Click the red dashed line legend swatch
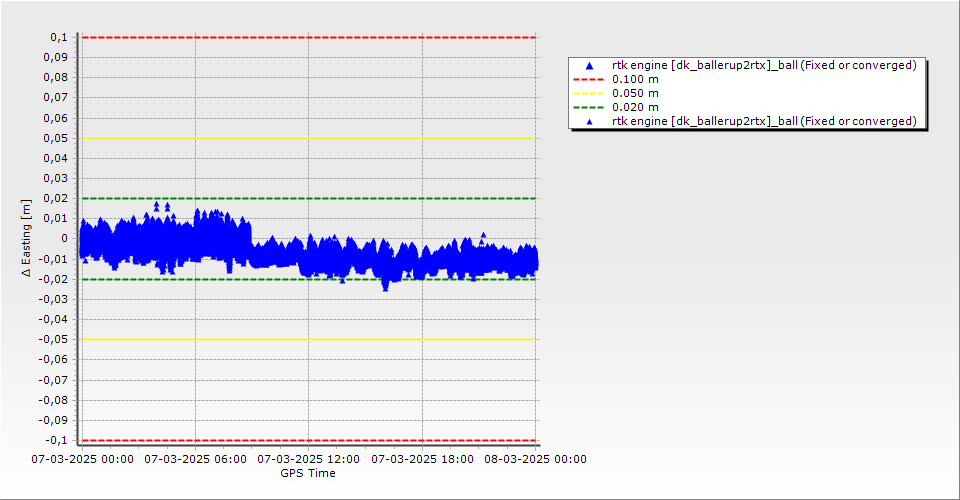This screenshot has width=960, height=500. [589, 79]
